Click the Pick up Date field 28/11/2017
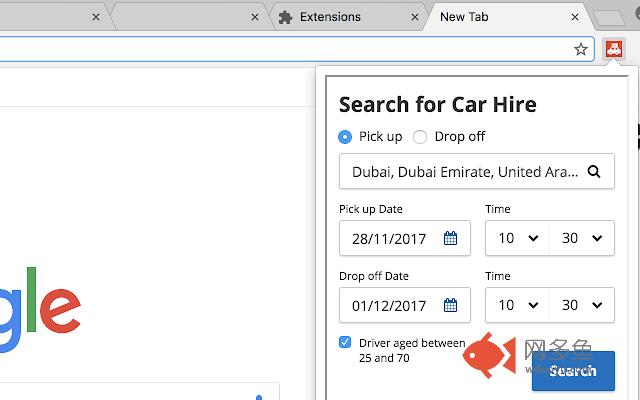Screen dimensions: 640x400 pos(405,238)
